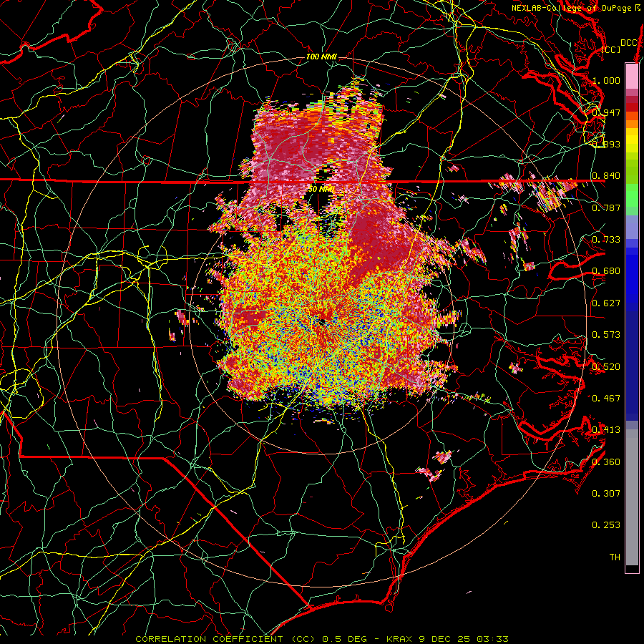Viewport: 644px width, 644px height.
Task: Select the 0.627 scale label
Action: [606, 303]
